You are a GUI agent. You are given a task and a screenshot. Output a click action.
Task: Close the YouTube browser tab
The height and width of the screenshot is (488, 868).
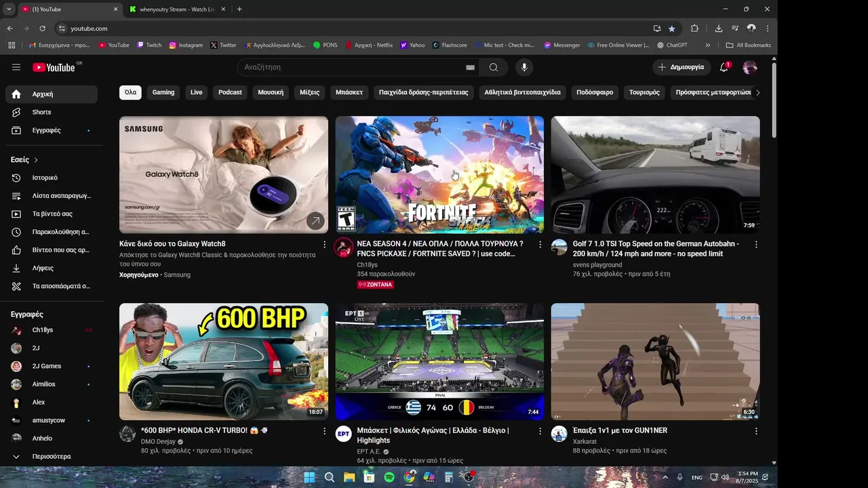(115, 9)
